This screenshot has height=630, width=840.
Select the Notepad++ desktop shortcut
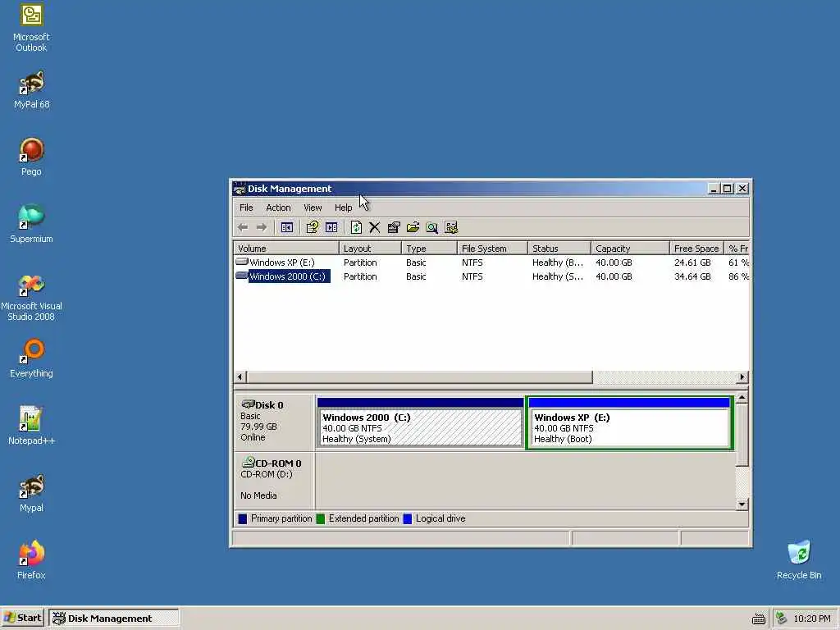tap(31, 426)
